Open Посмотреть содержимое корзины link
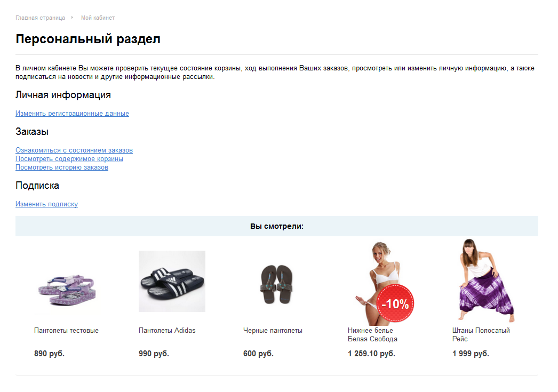Screen dimensions: 558x392 click(69, 158)
